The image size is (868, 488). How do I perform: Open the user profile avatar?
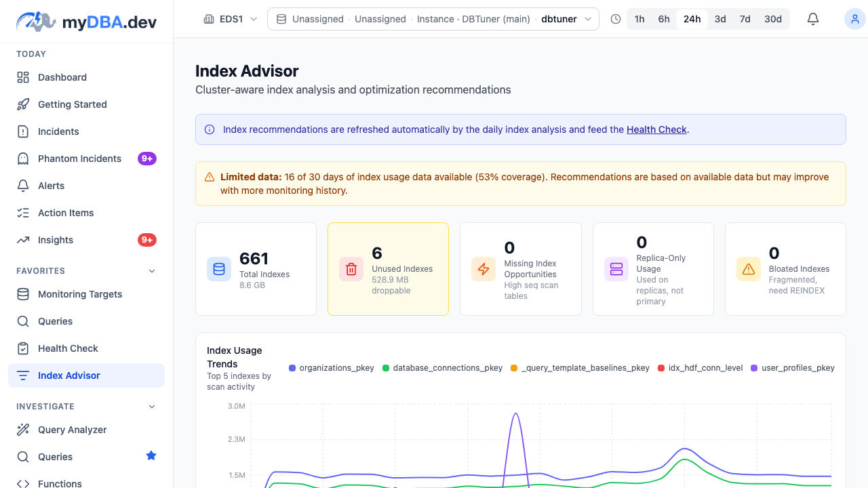(x=854, y=19)
